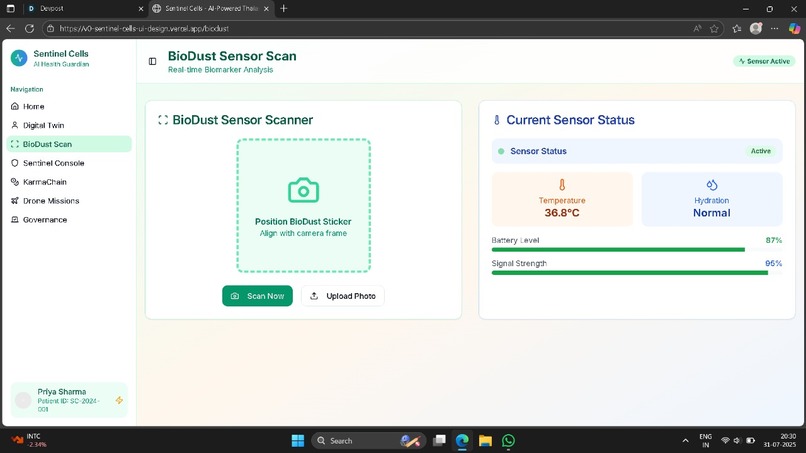The height and width of the screenshot is (453, 806).
Task: Go back in the browser
Action: pyautogui.click(x=10, y=29)
